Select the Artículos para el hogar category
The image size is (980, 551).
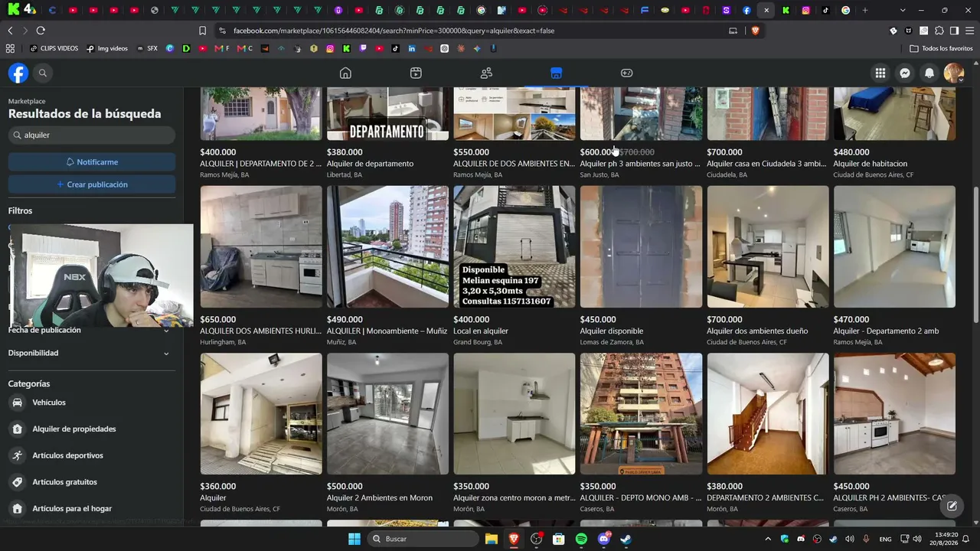pos(89,508)
